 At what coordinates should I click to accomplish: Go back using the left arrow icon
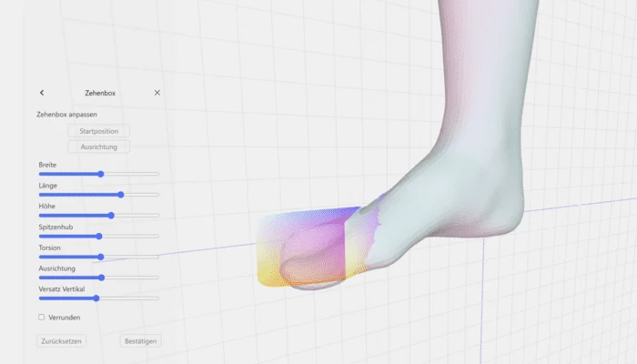tap(42, 93)
